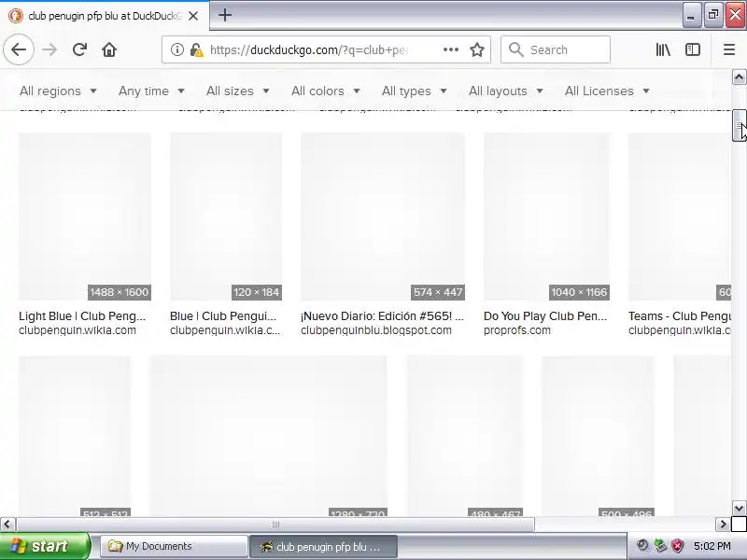Switch to My Documents taskbar window
Image resolution: width=747 pixels, height=560 pixels.
coord(175,546)
